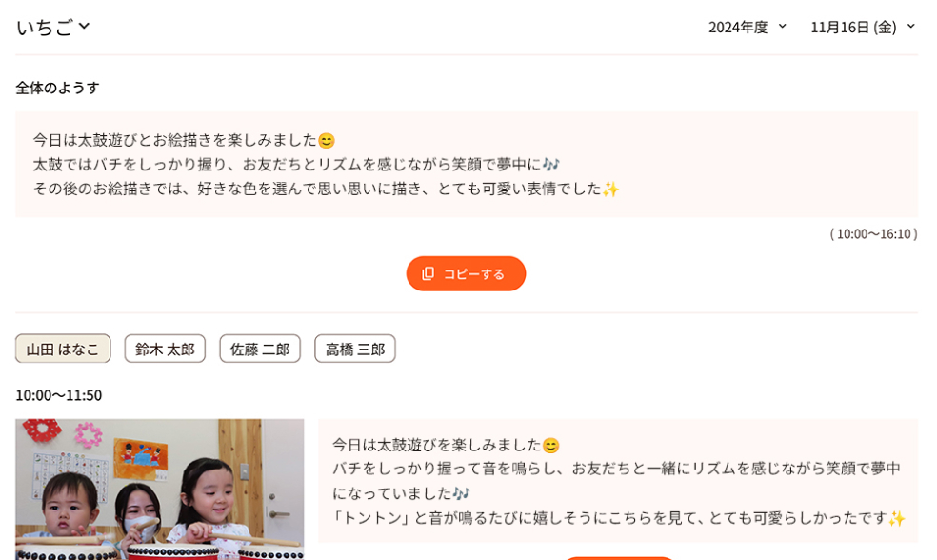Click the copy icon in コピーする button
The height and width of the screenshot is (560, 937).
[428, 273]
